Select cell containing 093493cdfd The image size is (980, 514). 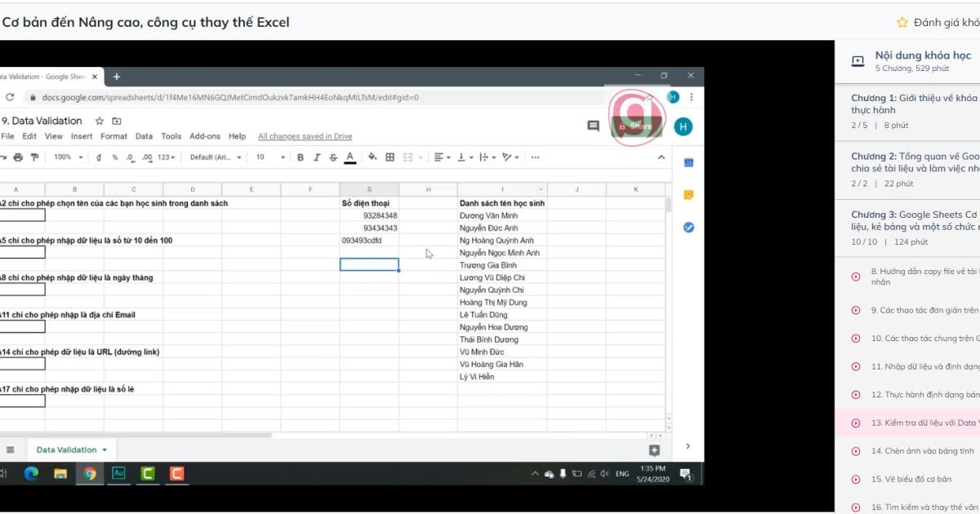tap(369, 241)
